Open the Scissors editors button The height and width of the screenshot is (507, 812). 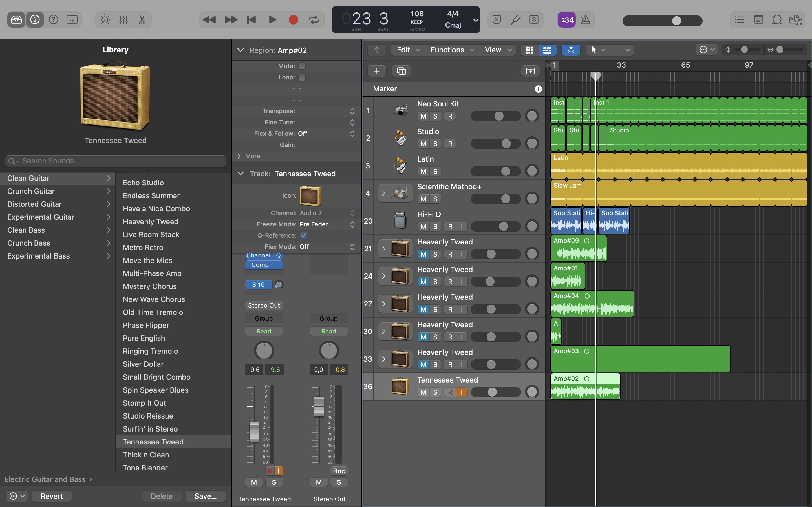coord(142,20)
